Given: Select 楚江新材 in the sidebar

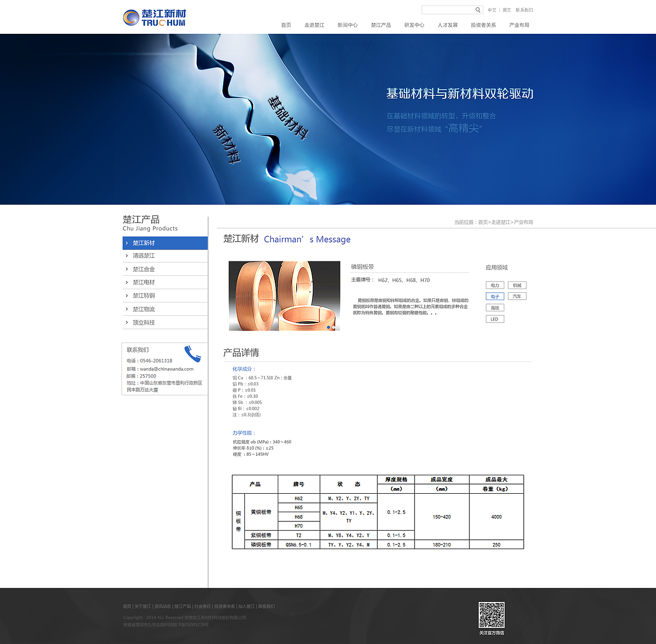Looking at the screenshot, I should point(165,243).
